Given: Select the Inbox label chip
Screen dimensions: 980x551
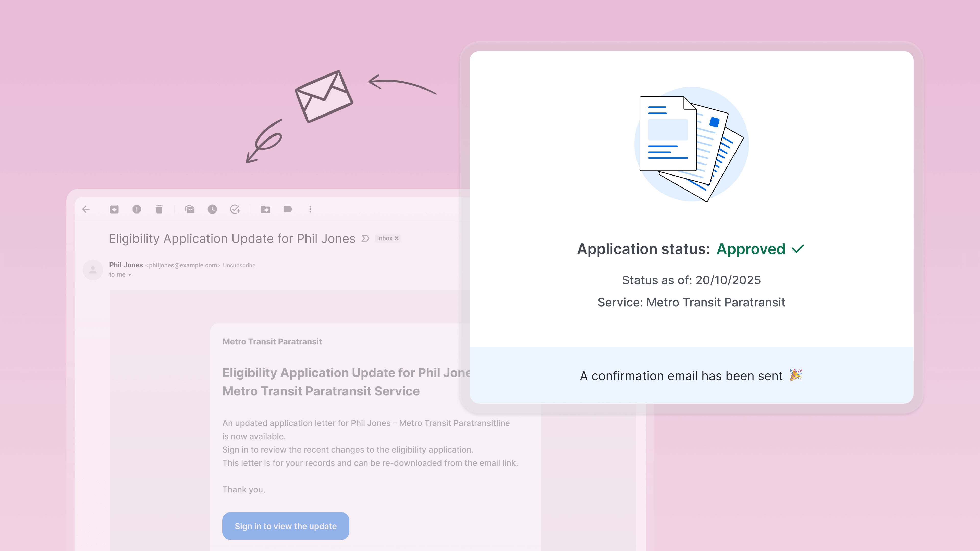Looking at the screenshot, I should tap(384, 239).
